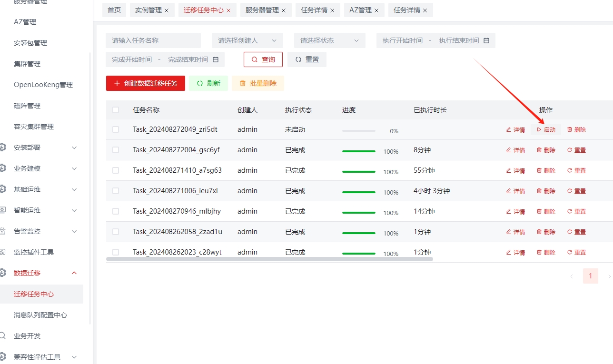Delete task Task_202408271410_a7sg63
Viewport: 613px width, 364px height.
(546, 170)
